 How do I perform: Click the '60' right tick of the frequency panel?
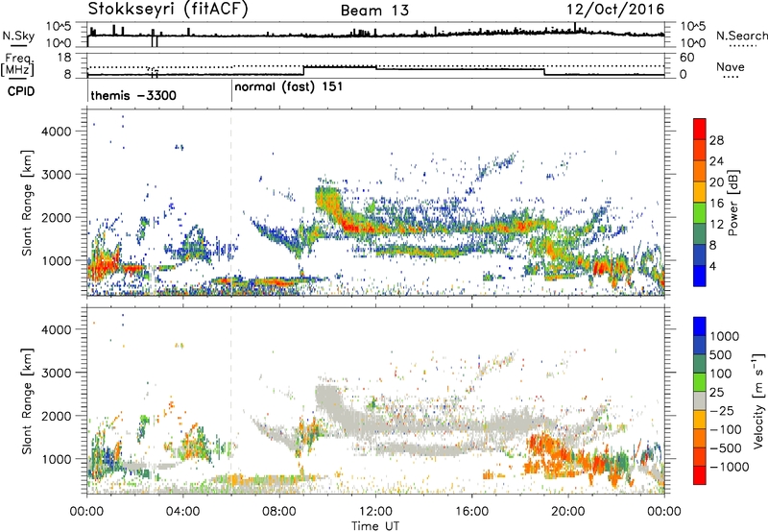(686, 58)
